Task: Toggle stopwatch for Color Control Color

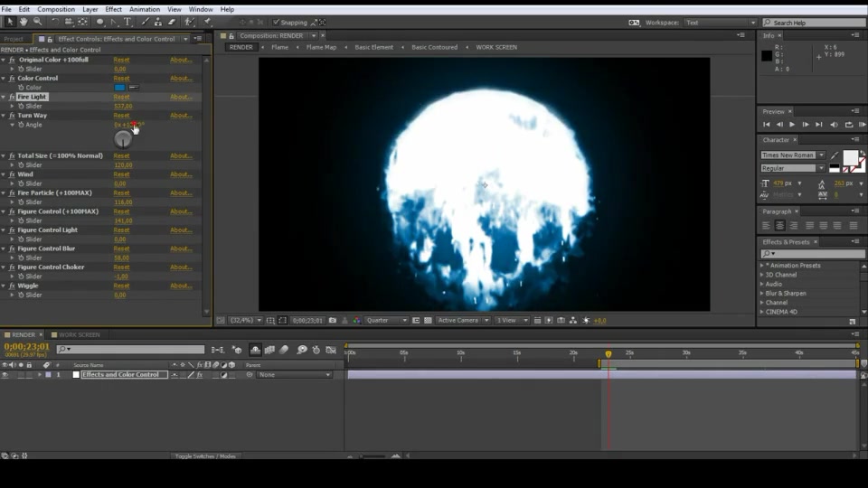Action: pos(21,88)
